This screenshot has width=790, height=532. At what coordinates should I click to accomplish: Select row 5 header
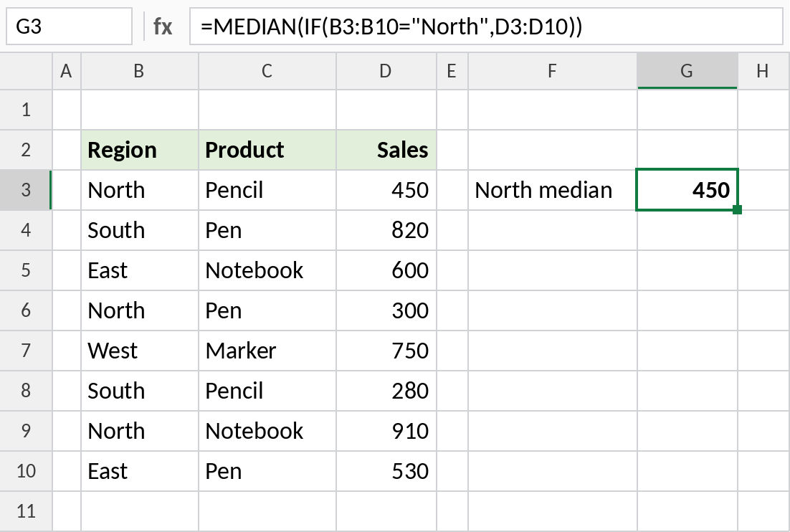coord(26,270)
